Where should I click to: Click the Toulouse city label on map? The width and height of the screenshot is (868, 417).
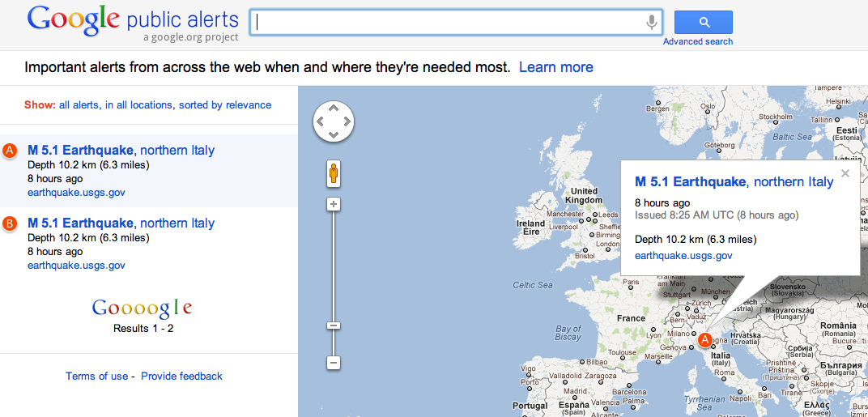(x=622, y=352)
